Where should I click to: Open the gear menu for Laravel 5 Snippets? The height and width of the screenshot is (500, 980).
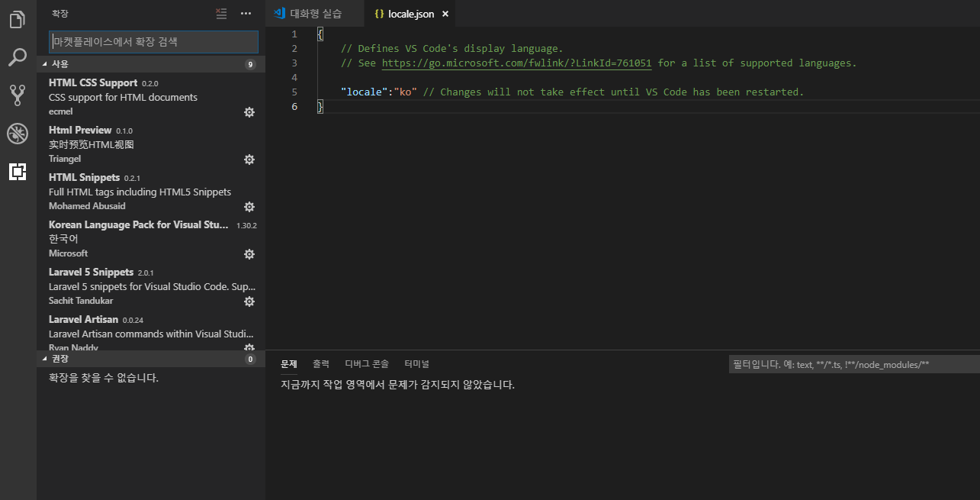249,302
